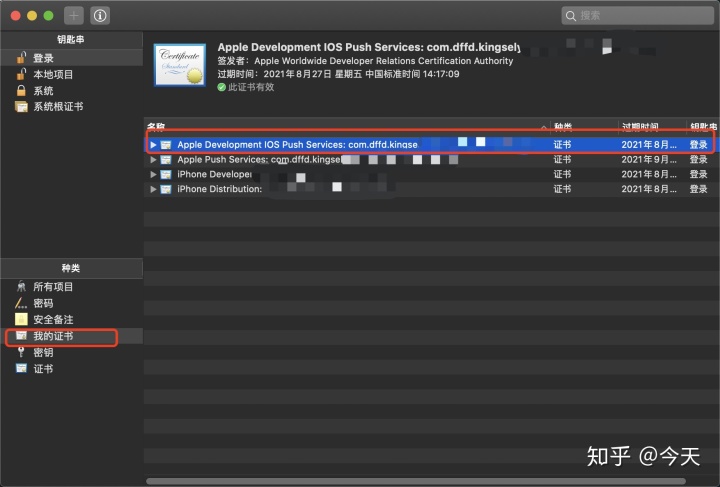Click the pencil icon next to 密码
Image resolution: width=720 pixels, height=487 pixels.
pyautogui.click(x=21, y=303)
